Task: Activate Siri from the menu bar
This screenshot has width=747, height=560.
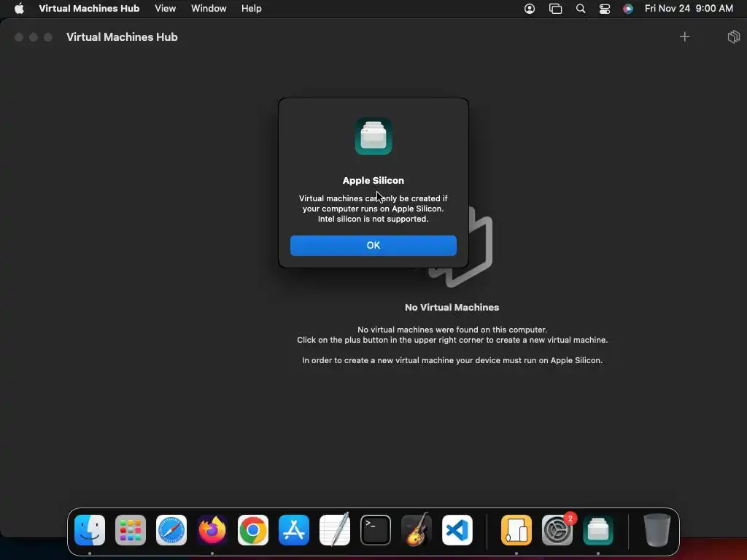Action: (x=628, y=9)
